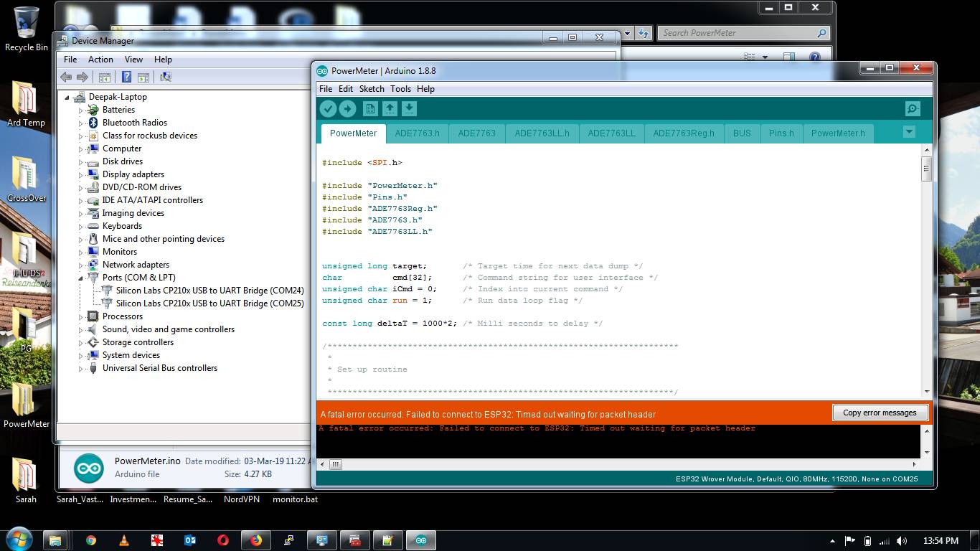
Task: Select the Imaging devices entry
Action: coord(133,213)
